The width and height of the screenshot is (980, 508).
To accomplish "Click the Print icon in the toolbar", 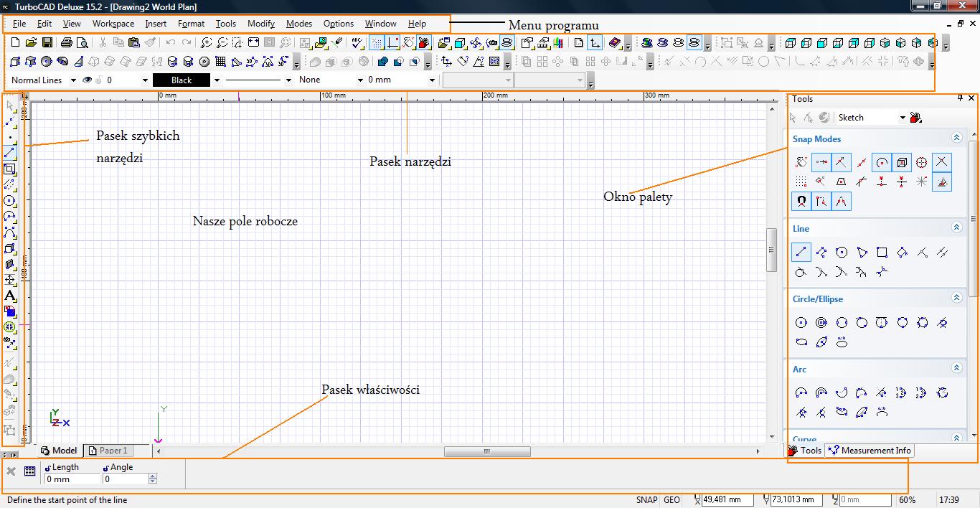I will point(67,43).
